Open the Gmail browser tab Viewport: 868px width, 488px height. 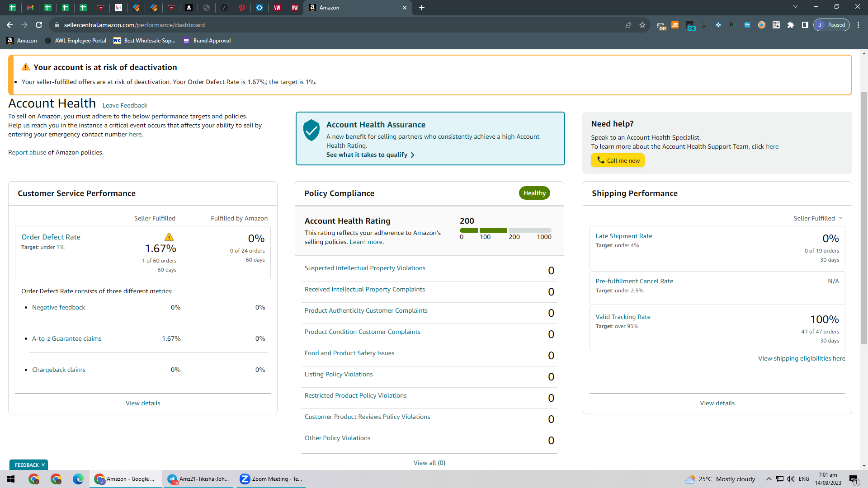click(x=30, y=8)
